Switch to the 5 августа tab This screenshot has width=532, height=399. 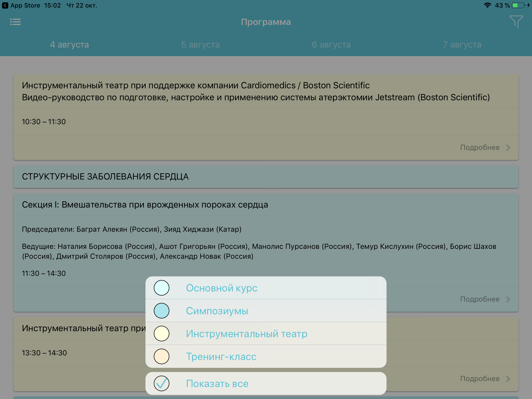tap(200, 45)
